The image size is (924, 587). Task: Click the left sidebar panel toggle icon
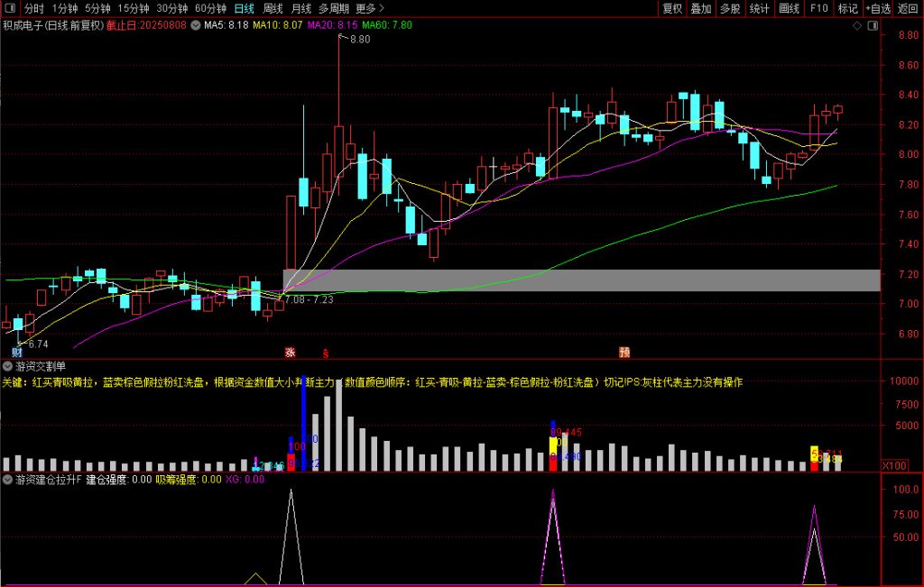8,8
